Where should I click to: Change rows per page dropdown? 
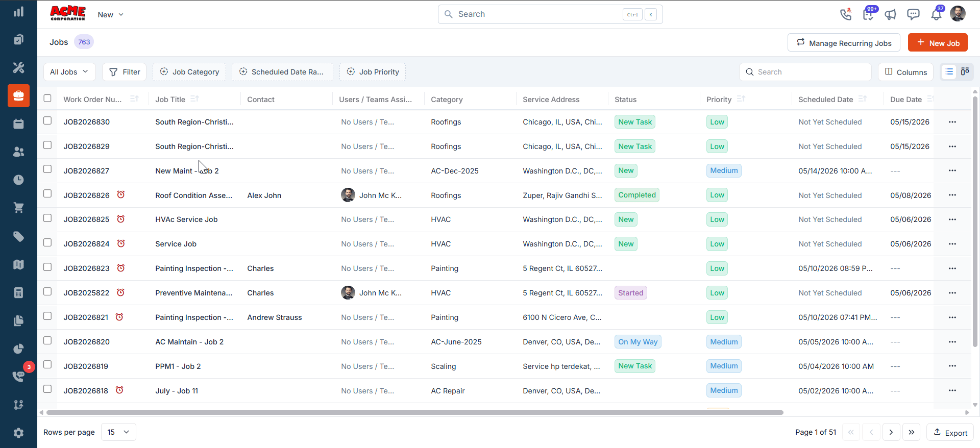point(118,432)
